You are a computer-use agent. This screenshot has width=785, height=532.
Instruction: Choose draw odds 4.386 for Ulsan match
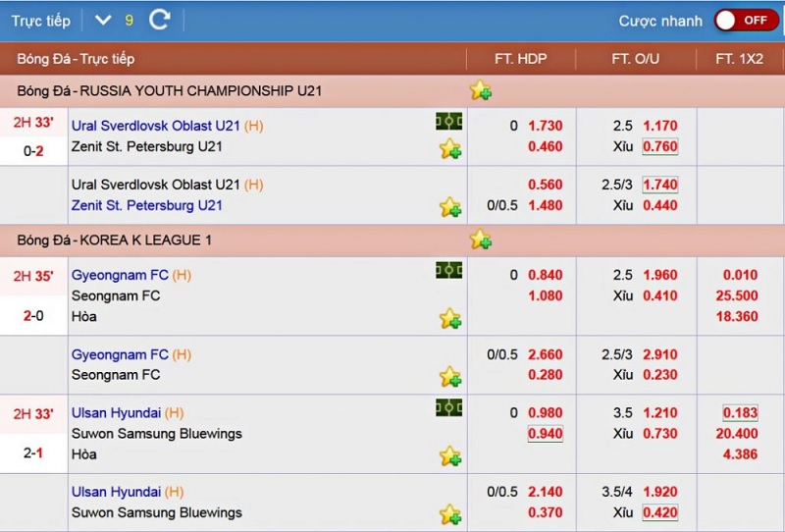click(x=740, y=454)
